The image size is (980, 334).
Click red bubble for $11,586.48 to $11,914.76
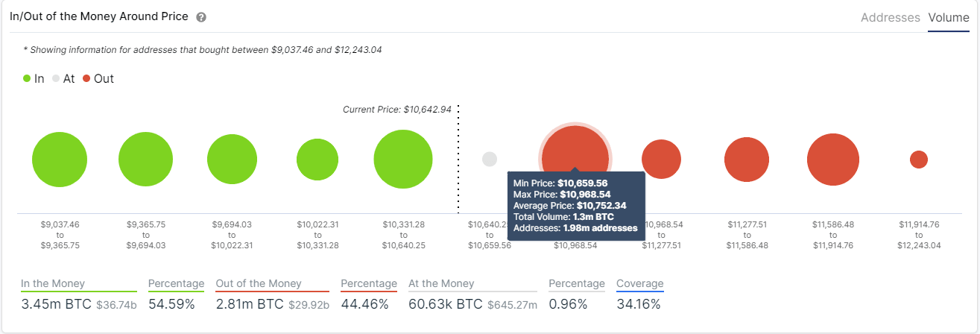(833, 160)
